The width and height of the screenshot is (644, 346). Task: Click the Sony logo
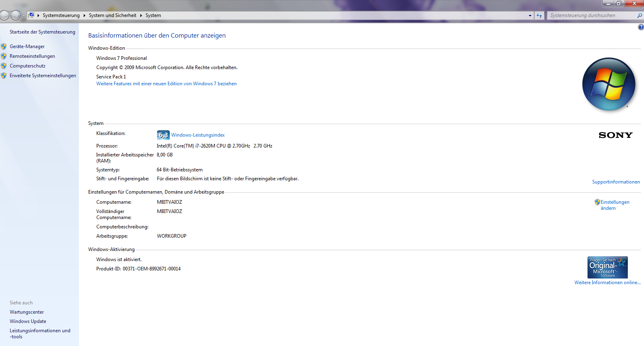click(615, 135)
